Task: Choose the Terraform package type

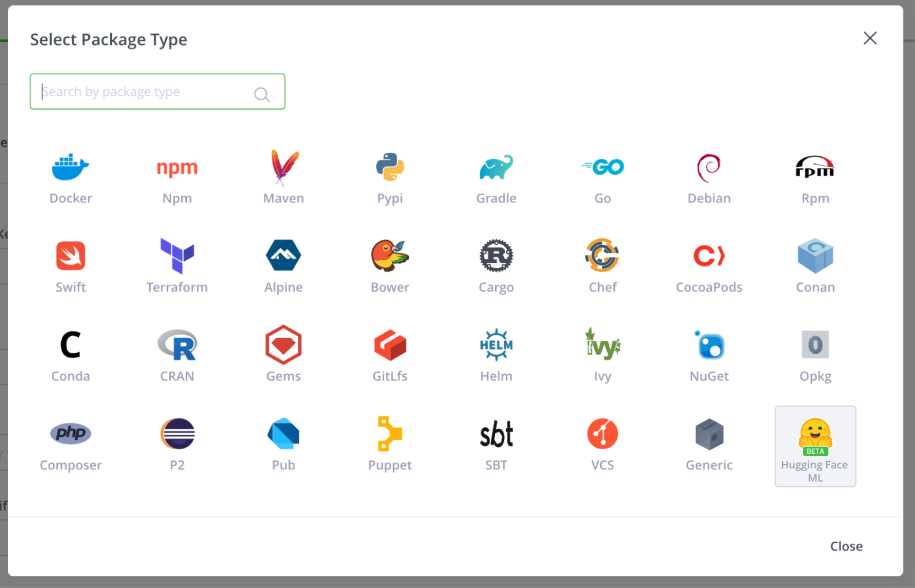Action: (x=177, y=268)
